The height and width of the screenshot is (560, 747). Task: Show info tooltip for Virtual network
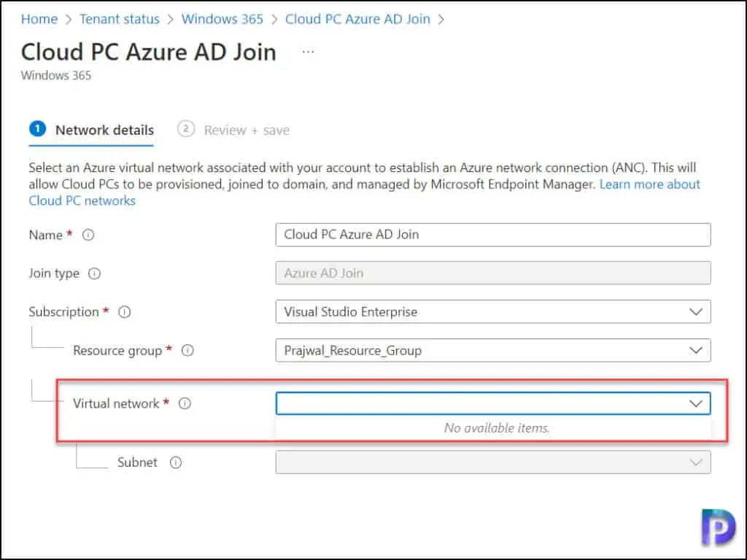coord(185,403)
